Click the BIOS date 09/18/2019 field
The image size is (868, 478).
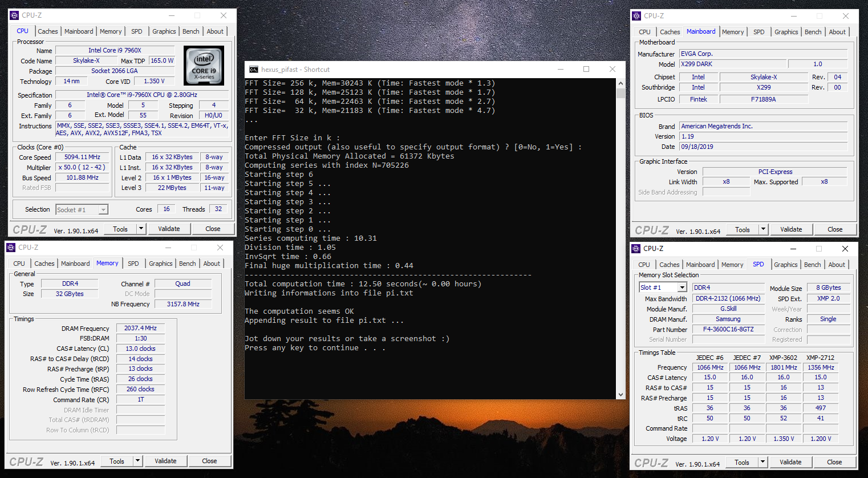coord(763,147)
